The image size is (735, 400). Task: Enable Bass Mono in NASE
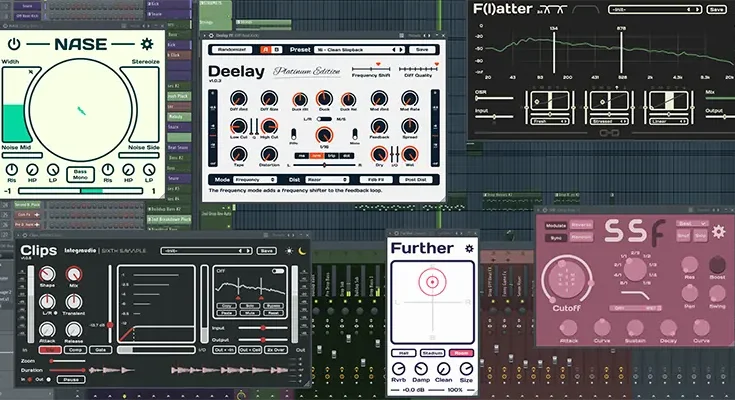pos(82,175)
